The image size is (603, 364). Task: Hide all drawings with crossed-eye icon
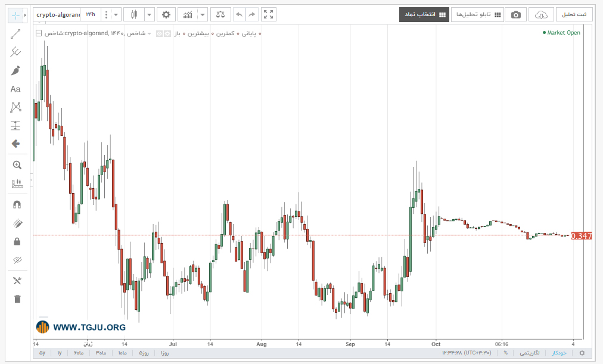[x=17, y=260]
